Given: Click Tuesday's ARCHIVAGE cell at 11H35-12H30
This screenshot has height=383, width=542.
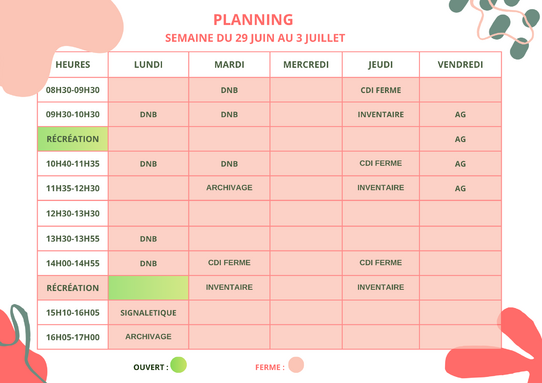Looking at the screenshot, I should [229, 188].
